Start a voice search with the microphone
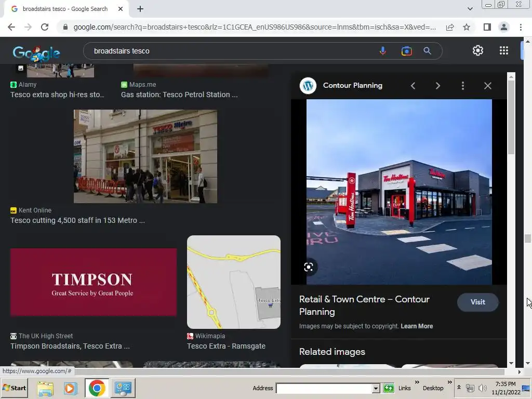The height and width of the screenshot is (399, 532). click(x=383, y=51)
